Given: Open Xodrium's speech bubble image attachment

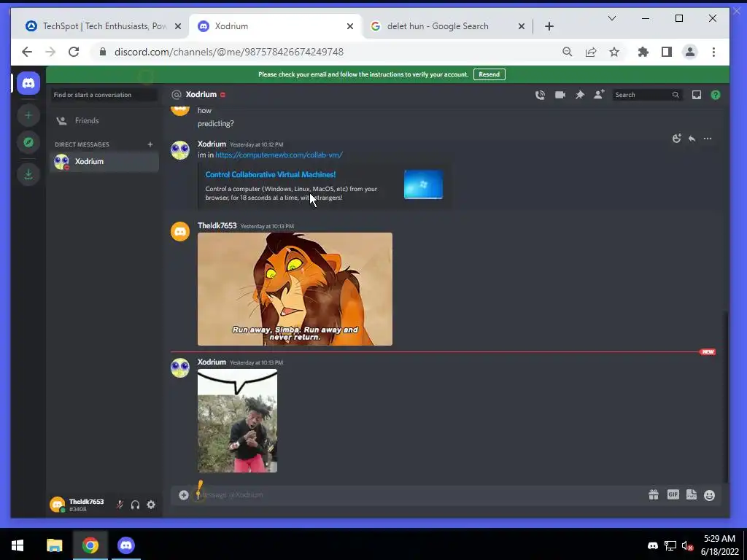Looking at the screenshot, I should click(x=237, y=421).
